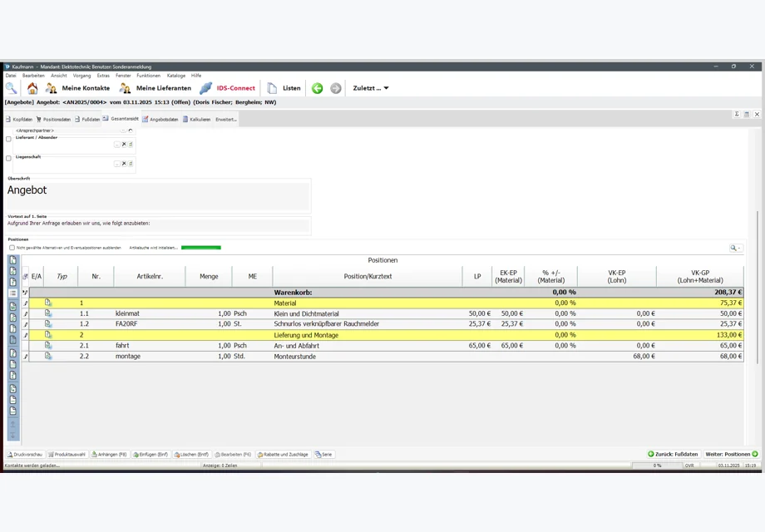Viewport: 765px width, 532px height.
Task: Click the move-down arrow in the positions sidebar
Action: (13, 435)
